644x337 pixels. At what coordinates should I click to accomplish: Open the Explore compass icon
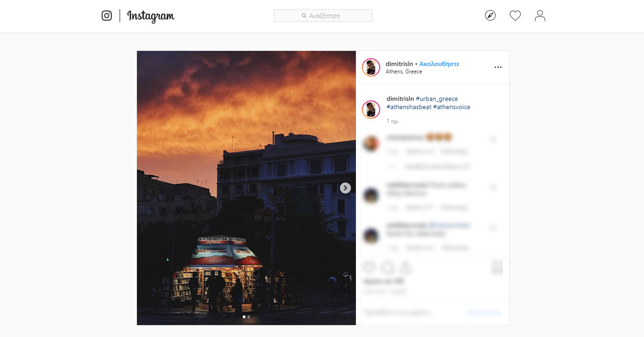(x=490, y=16)
